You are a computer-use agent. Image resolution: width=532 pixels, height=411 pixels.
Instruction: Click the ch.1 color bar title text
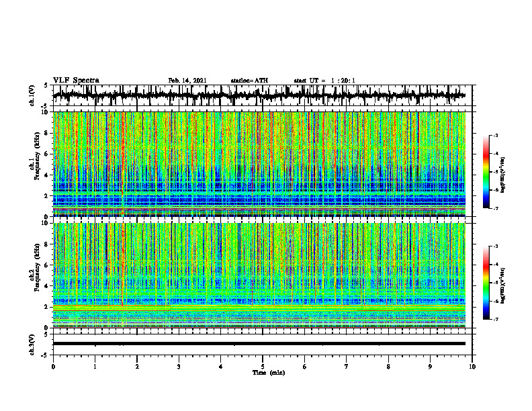(503, 175)
